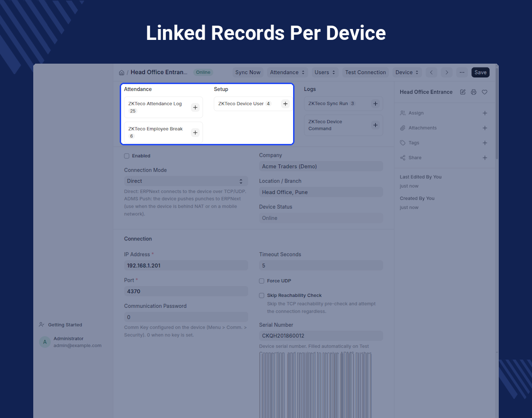Enable Skip Reachability Check
532x418 pixels.
click(x=262, y=295)
